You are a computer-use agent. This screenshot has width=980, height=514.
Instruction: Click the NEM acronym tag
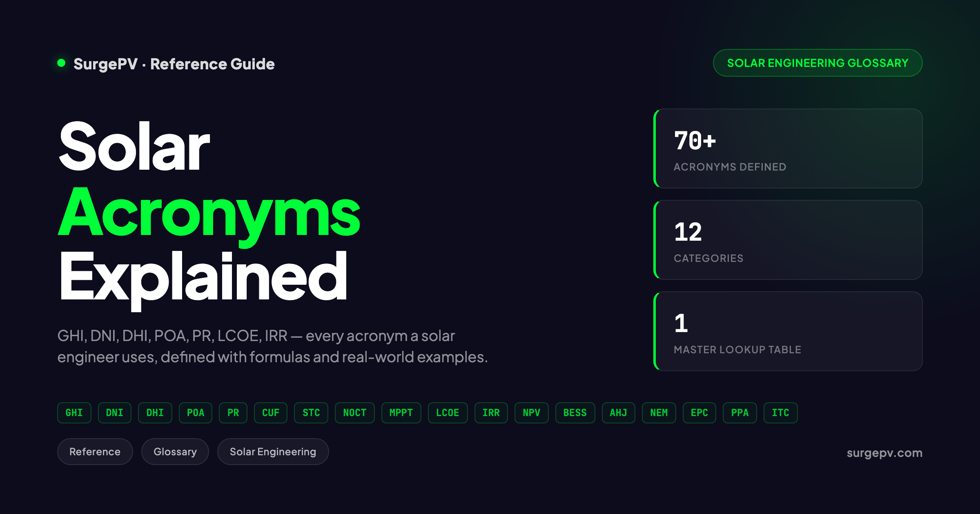coord(659,413)
